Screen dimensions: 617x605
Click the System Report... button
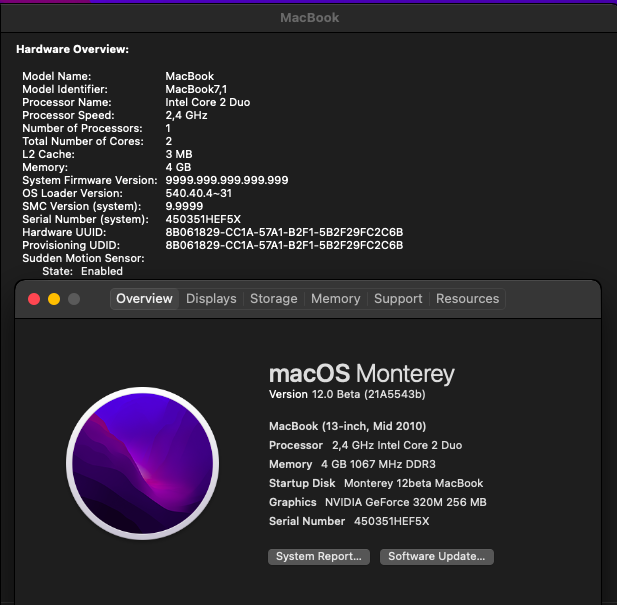[x=319, y=557]
